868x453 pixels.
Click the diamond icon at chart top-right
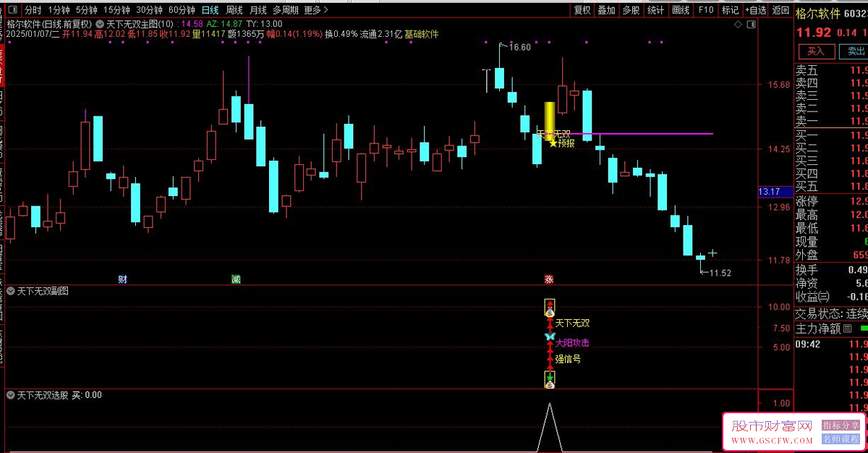point(738,24)
